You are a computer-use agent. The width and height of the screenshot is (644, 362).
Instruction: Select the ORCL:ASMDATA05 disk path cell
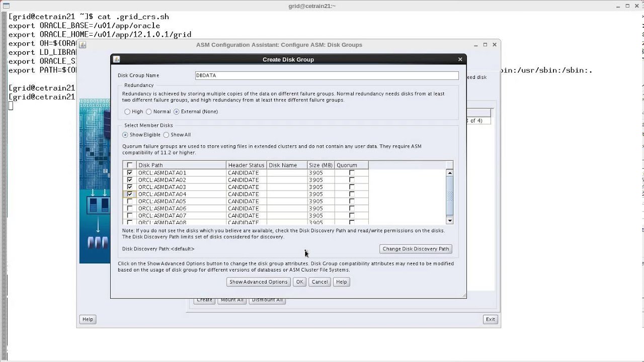181,201
